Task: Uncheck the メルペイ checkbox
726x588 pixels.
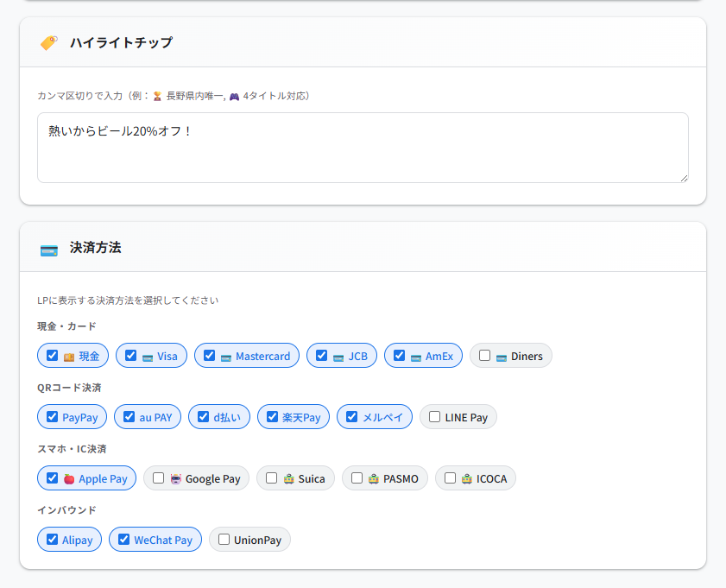Action: pos(352,417)
